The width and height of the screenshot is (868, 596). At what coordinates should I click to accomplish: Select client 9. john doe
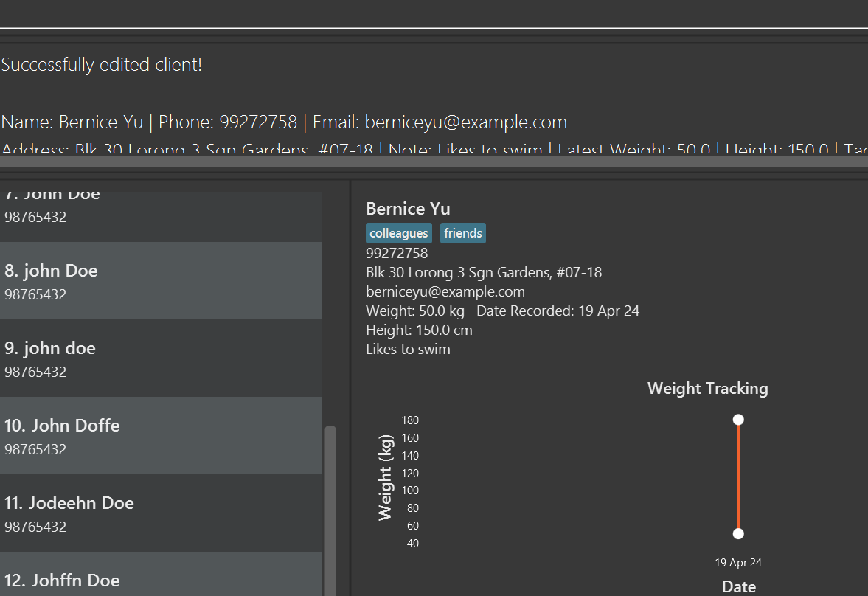pos(161,358)
